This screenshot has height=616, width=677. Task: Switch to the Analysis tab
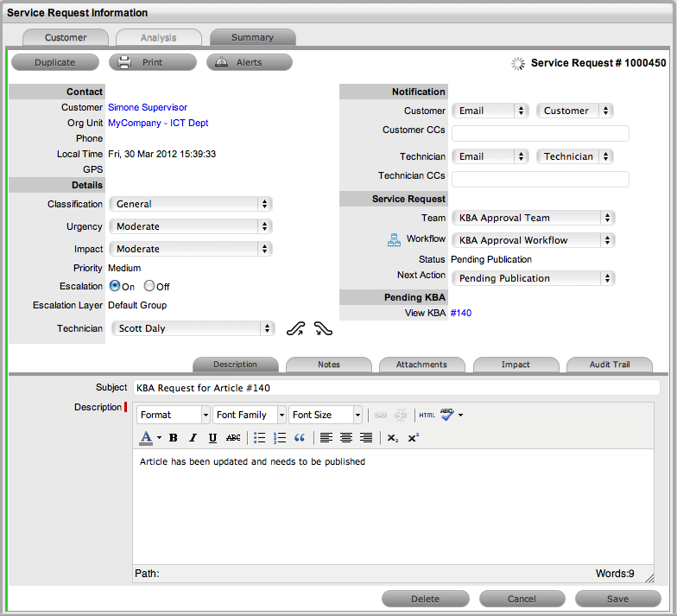159,38
